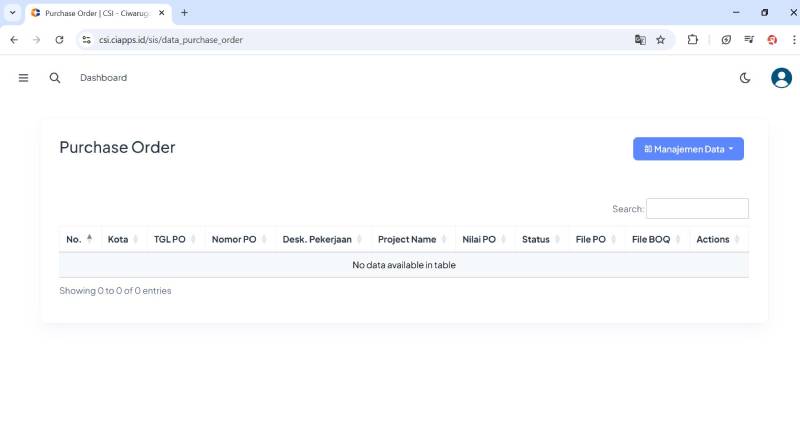
Task: Open the Chrome three-dot menu
Action: tap(793, 40)
